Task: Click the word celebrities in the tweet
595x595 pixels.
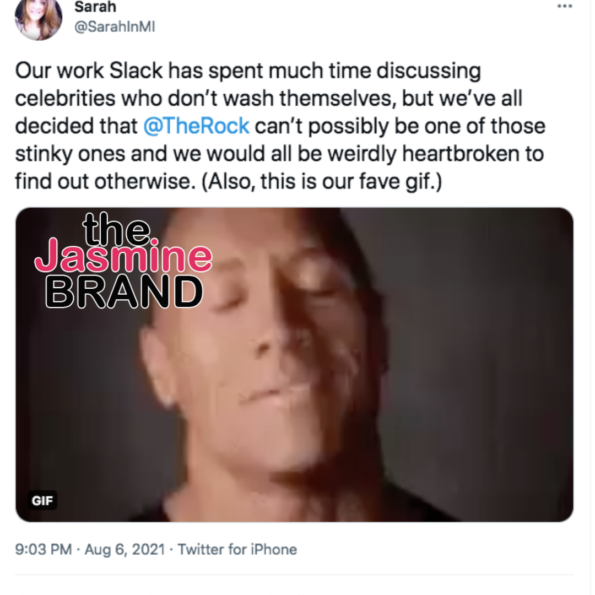Action: pyautogui.click(x=65, y=99)
